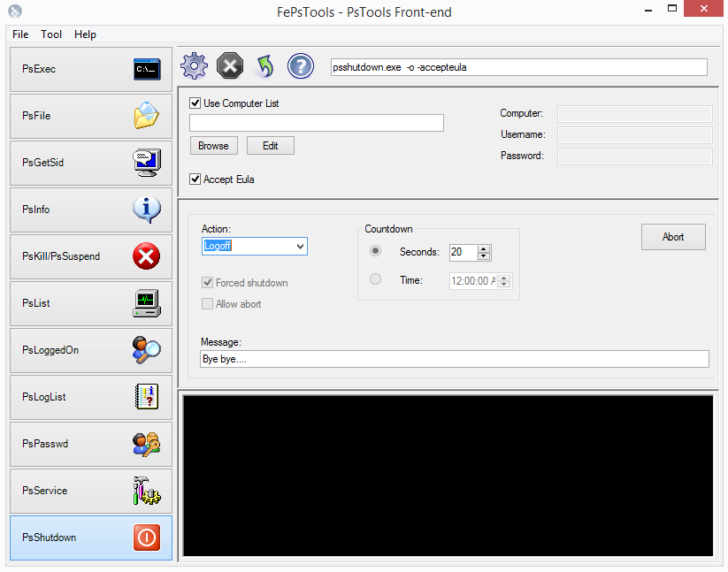Open the File menu
728x572 pixels.
19,34
